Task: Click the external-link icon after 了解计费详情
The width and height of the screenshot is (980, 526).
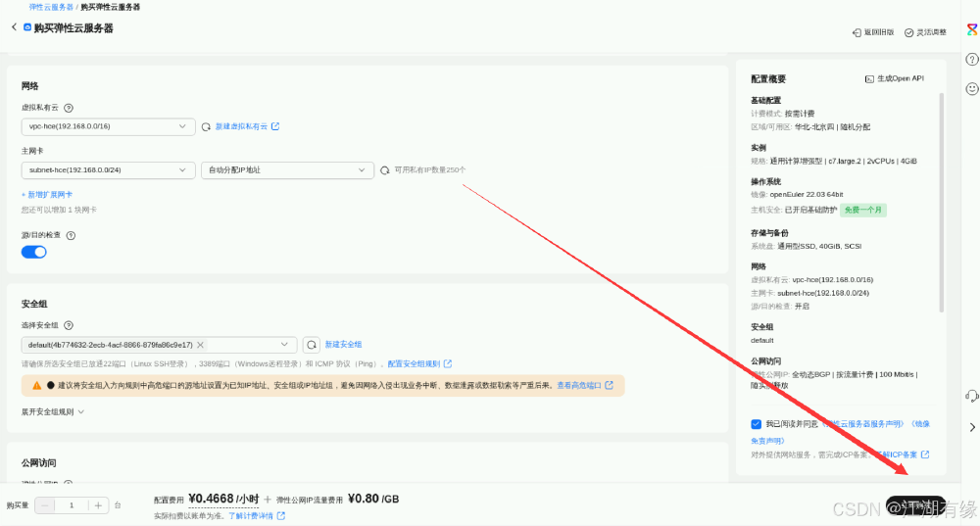Action: pyautogui.click(x=281, y=516)
